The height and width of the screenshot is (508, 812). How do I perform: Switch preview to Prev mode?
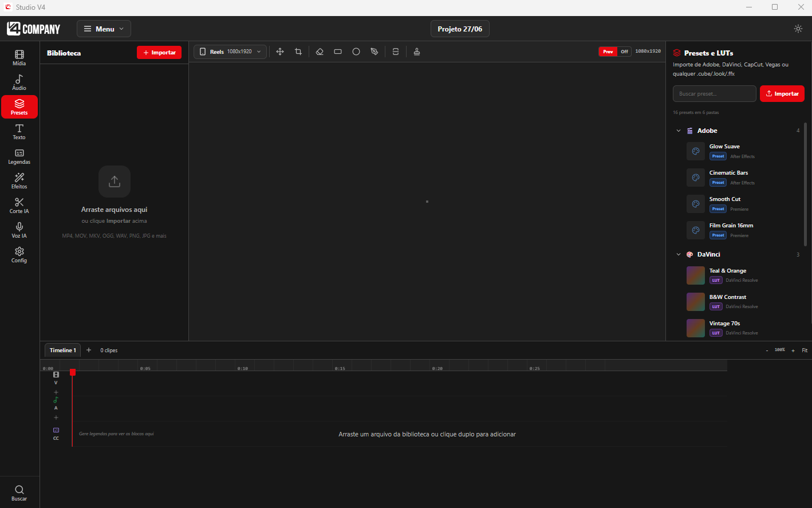[x=608, y=52]
